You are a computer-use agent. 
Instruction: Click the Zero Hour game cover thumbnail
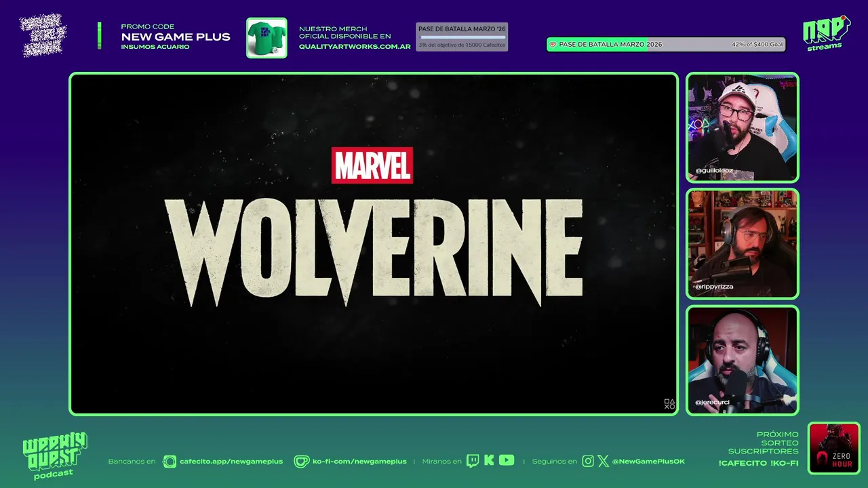coord(834,448)
